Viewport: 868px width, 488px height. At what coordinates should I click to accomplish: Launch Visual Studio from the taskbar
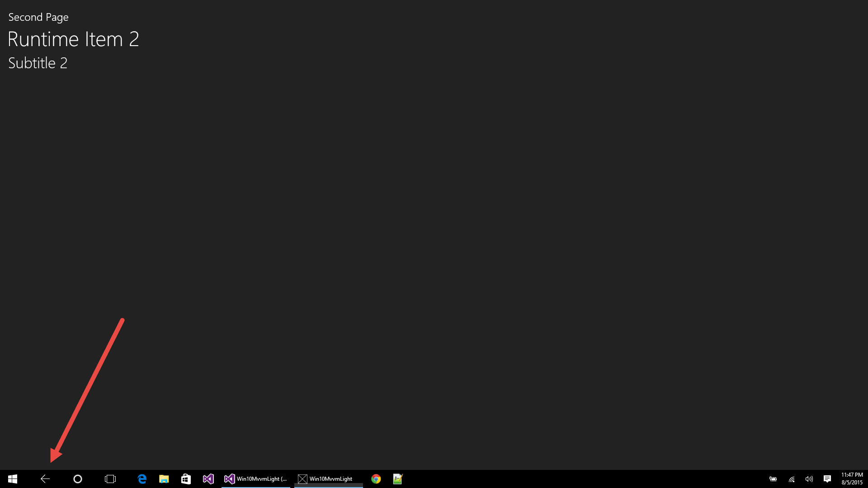(x=208, y=479)
